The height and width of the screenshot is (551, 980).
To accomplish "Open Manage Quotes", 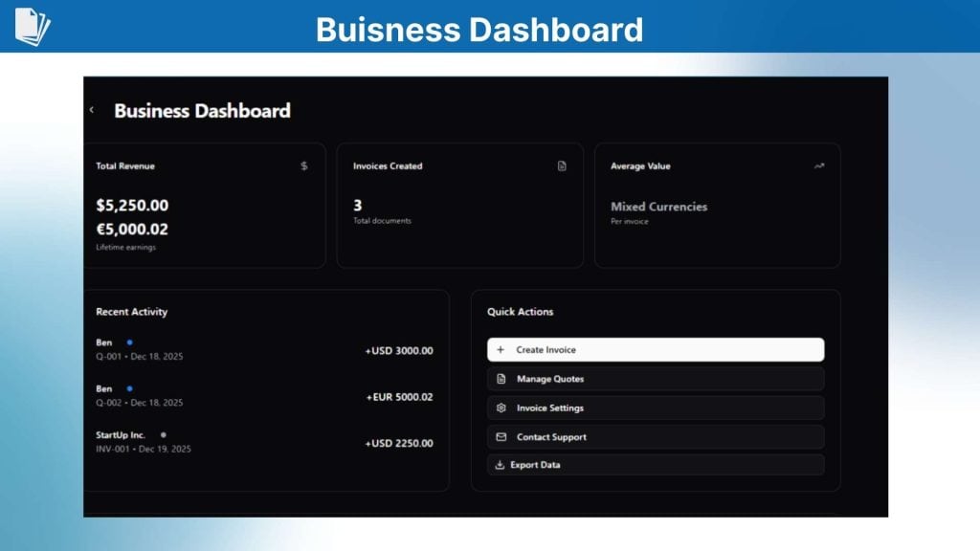I will click(x=654, y=378).
